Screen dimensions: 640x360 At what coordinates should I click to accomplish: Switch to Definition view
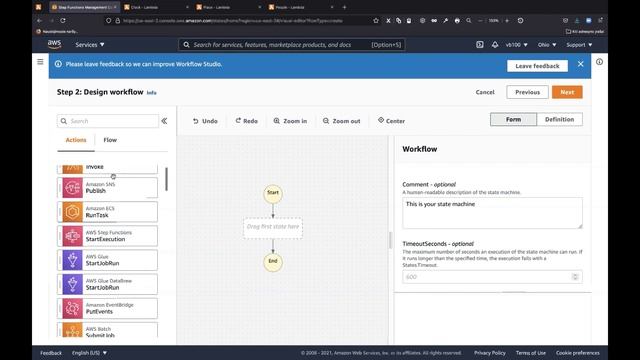560,119
